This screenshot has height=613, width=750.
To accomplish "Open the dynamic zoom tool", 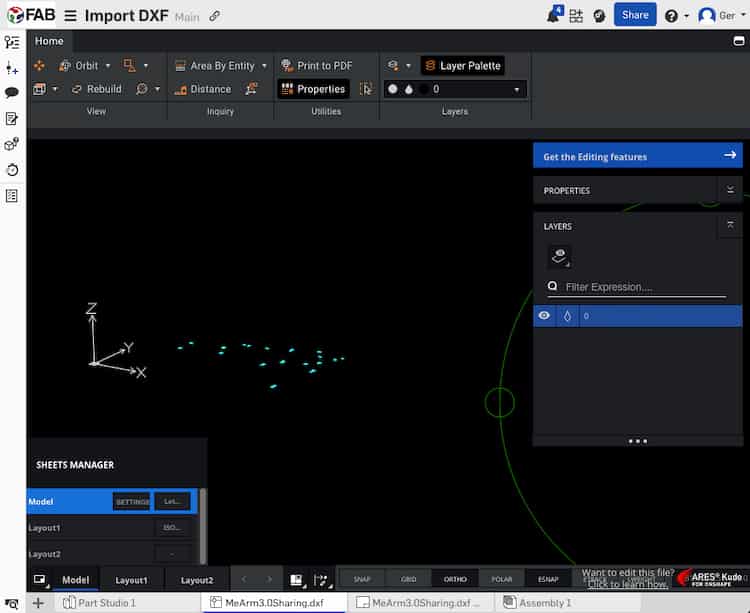I will coord(142,89).
